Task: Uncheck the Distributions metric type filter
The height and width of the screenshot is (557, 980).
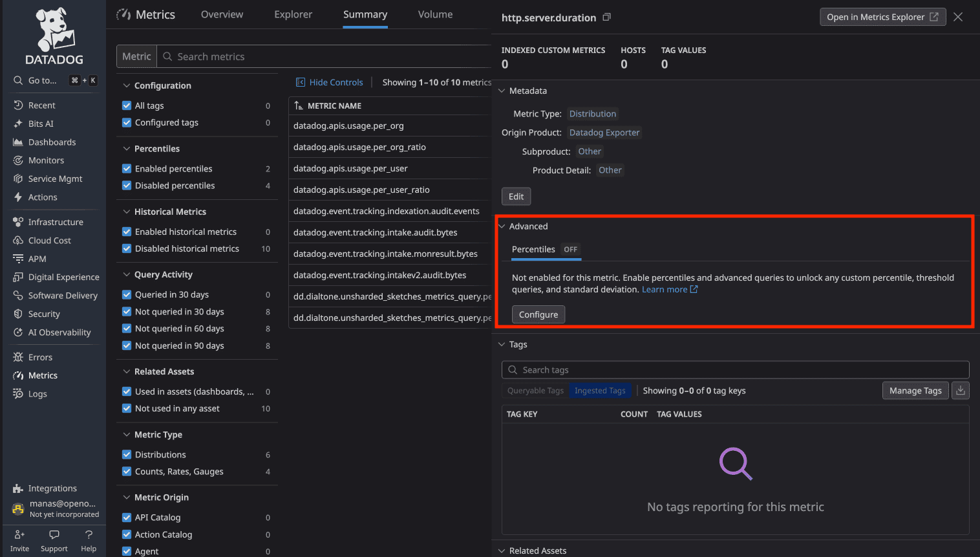Action: pos(127,454)
